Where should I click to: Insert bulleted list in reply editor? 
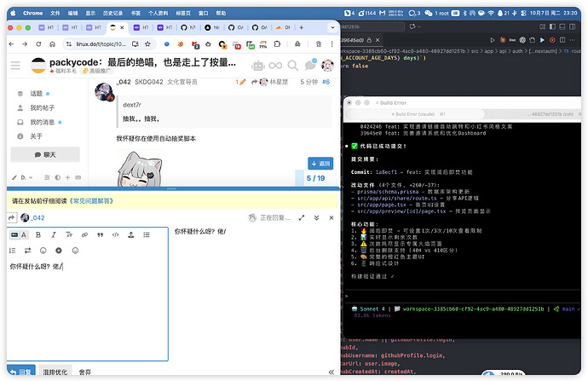(147, 234)
